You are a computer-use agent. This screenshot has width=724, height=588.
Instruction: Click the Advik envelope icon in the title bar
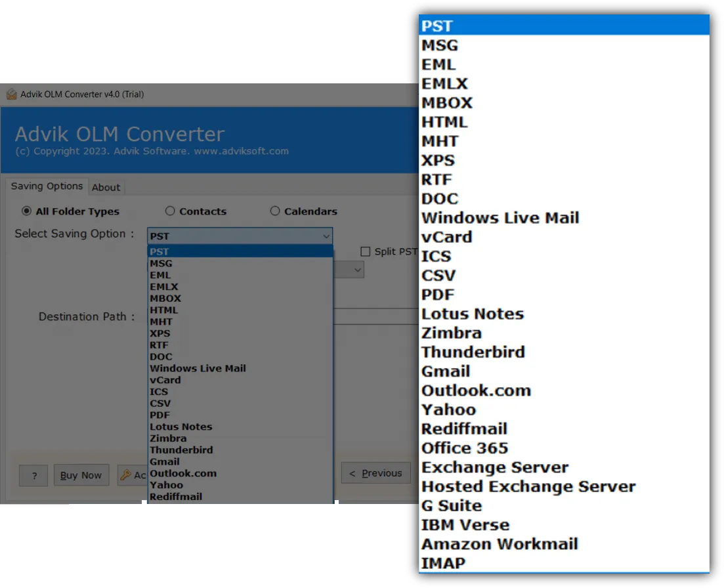pos(11,94)
